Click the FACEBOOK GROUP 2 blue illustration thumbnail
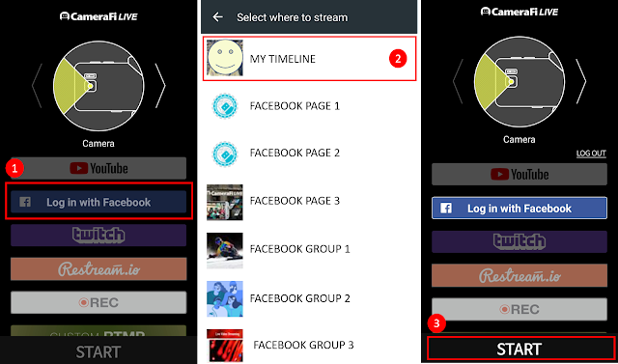618x364 pixels. 225,299
